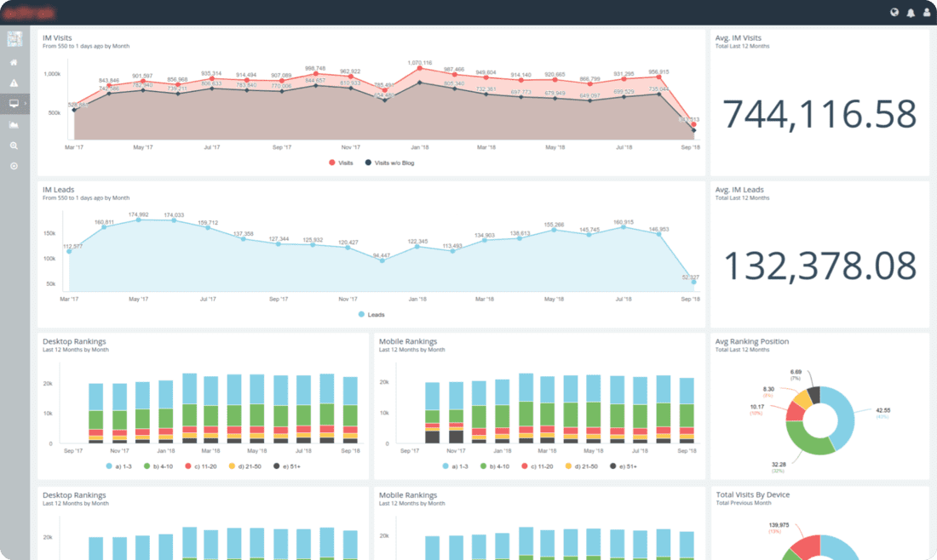Toggle b) 4-10 in Desktop Rankings legend
The width and height of the screenshot is (937, 560).
pos(158,466)
